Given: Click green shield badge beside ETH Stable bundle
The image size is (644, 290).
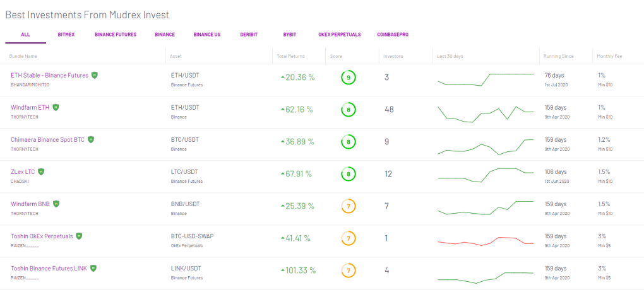Looking at the screenshot, I should point(95,75).
